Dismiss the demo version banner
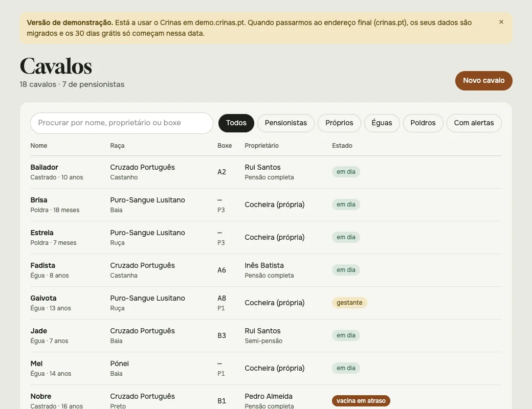 [x=501, y=22]
